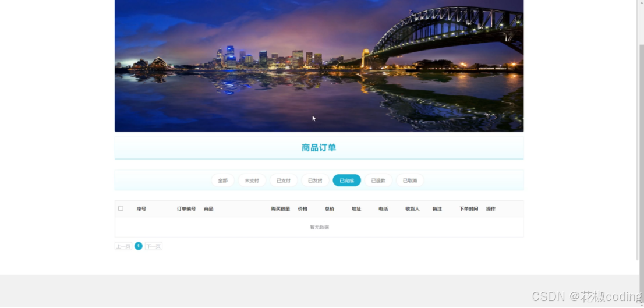The height and width of the screenshot is (308, 644).
Task: Switch to the 未支付 filter tab
Action: pos(252,180)
